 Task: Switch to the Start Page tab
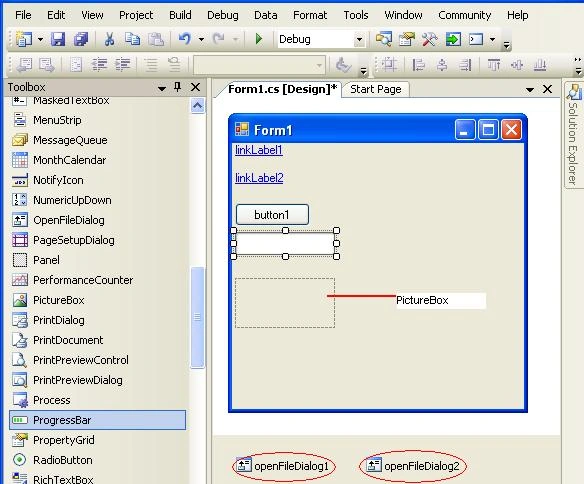pos(376,89)
